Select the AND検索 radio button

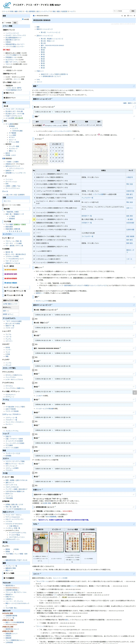23,19
